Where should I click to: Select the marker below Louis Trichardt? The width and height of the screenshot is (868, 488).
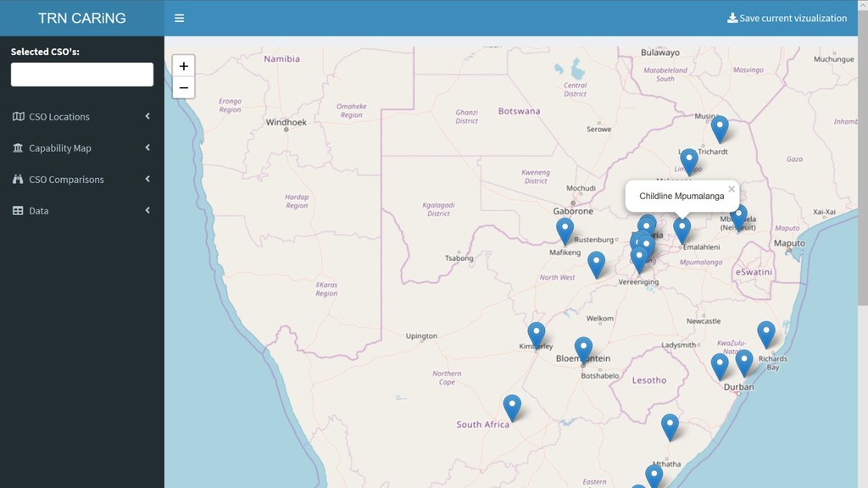(689, 161)
